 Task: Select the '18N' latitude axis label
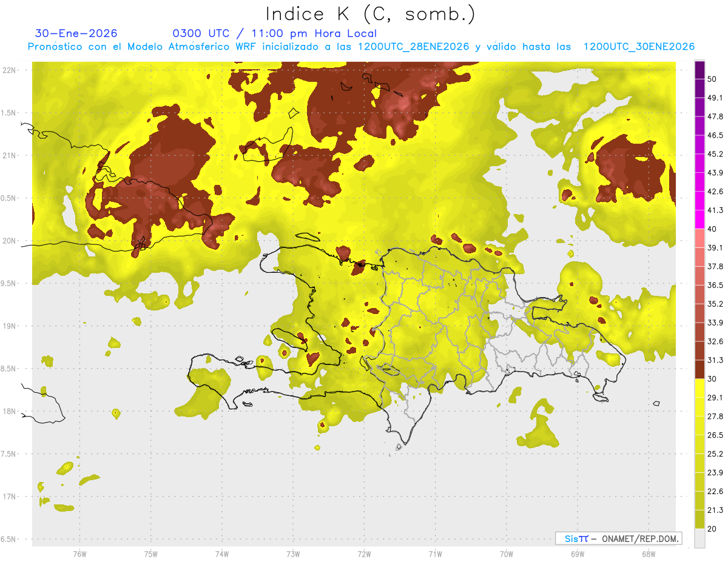point(10,411)
